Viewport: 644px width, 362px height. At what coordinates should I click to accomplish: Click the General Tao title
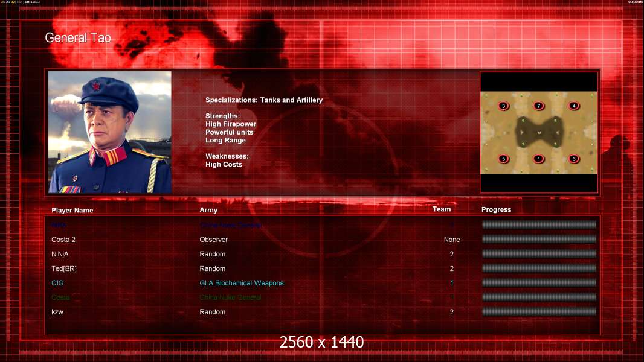(x=78, y=38)
